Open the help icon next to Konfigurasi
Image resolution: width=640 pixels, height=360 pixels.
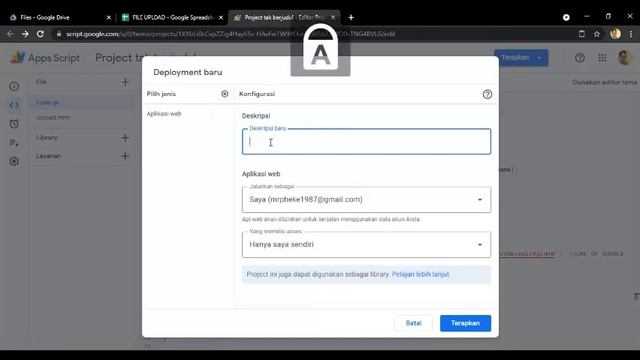point(487,94)
